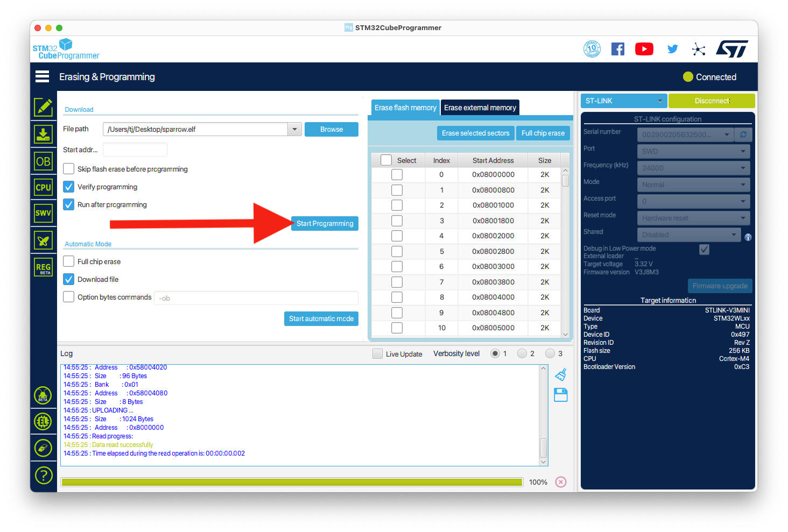Open the REG beta register viewer icon
The width and height of the screenshot is (788, 532).
44,267
